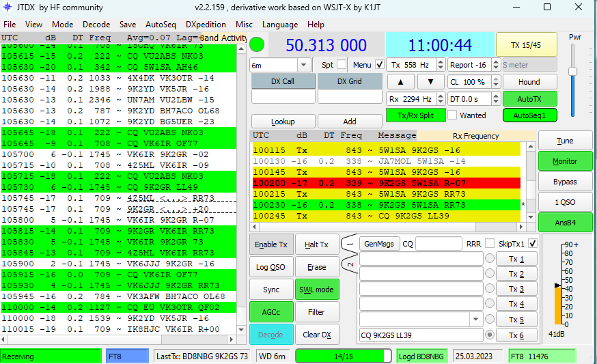This screenshot has width=597, height=364.
Task: Click the Enable Tx button
Action: 271,244
